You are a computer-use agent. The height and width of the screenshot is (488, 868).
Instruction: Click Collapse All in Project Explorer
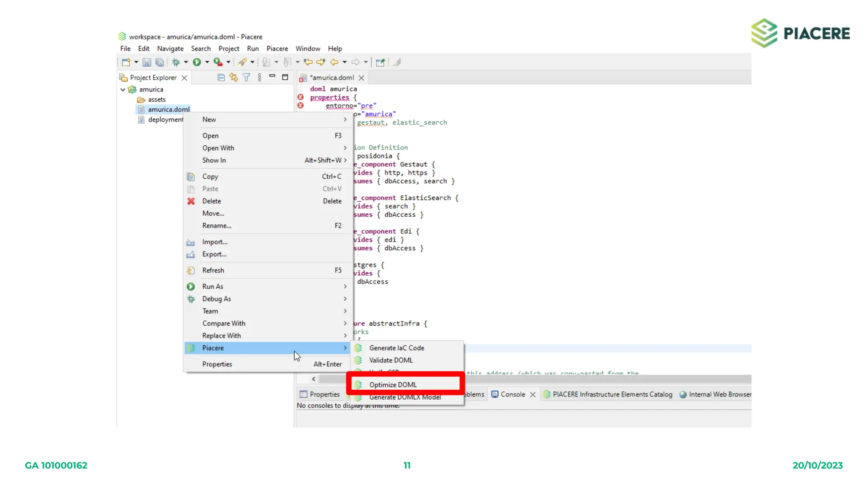[221, 77]
